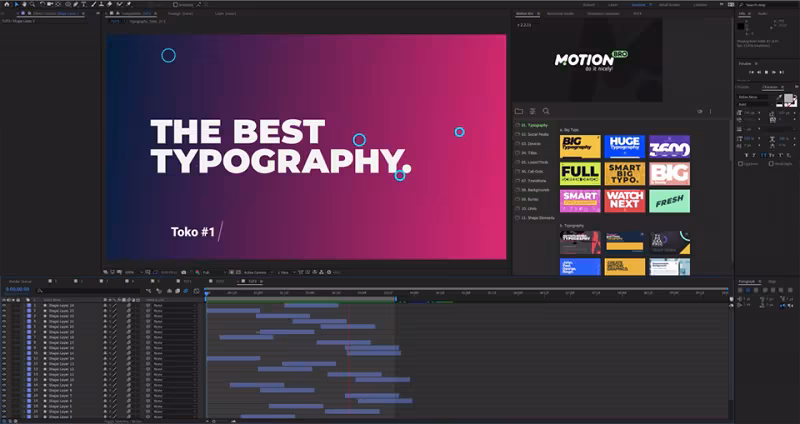This screenshot has height=424, width=800.
Task: Toggle the shy switch for Shape Layer 24
Action: point(105,305)
